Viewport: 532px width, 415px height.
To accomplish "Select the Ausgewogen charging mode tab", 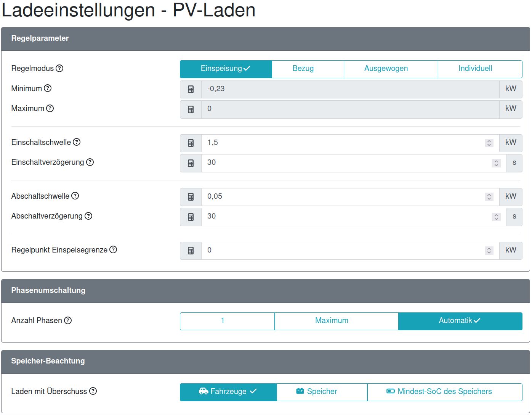I will click(x=386, y=69).
